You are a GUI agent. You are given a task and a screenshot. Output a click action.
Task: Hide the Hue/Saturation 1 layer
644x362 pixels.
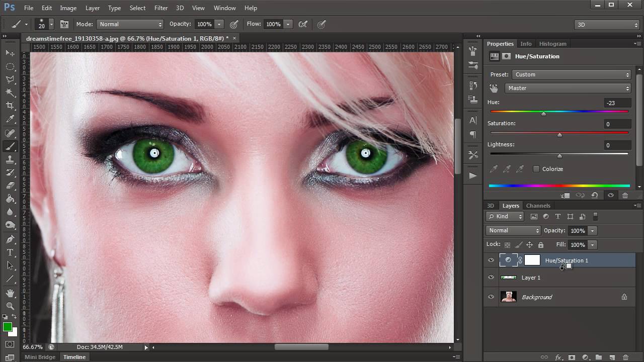491,260
